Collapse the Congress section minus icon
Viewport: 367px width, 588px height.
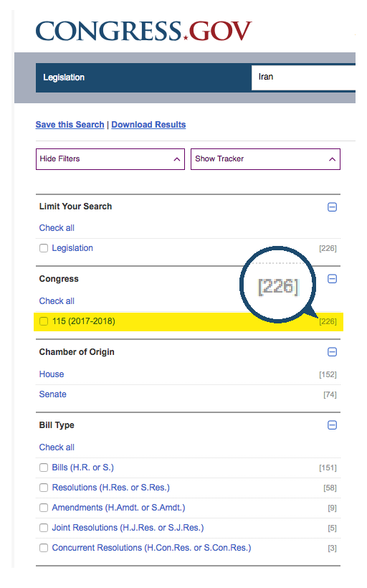pyautogui.click(x=332, y=279)
